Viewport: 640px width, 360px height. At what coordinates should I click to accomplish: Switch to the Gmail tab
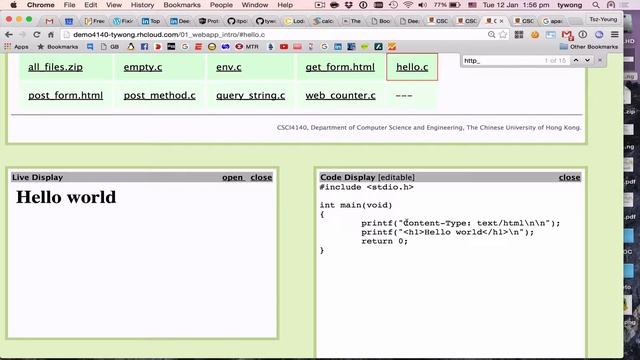(x=49, y=21)
